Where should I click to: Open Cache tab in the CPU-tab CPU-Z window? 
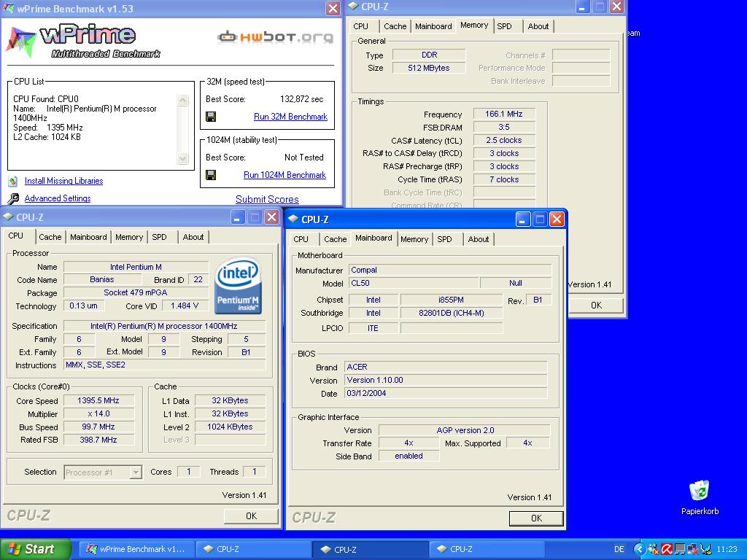coord(50,237)
